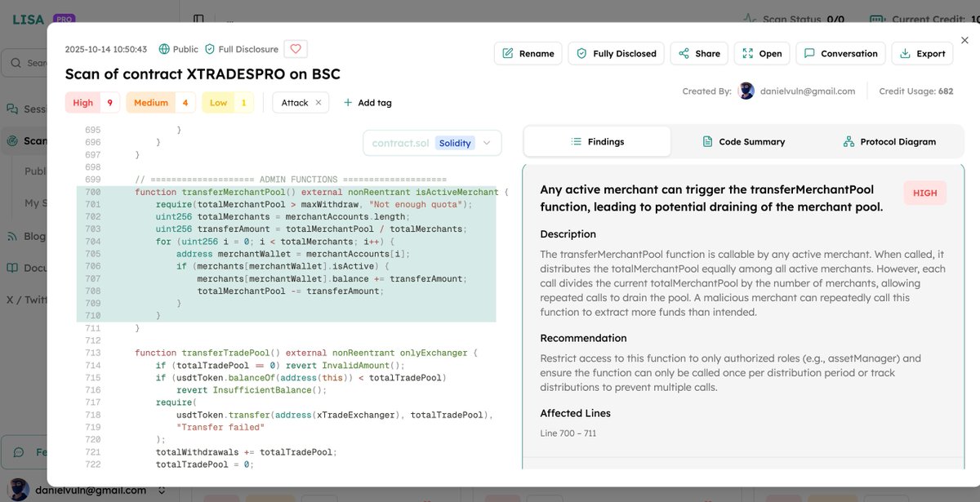The image size is (980, 502).
Task: Filter by Low severity tag
Action: click(228, 102)
